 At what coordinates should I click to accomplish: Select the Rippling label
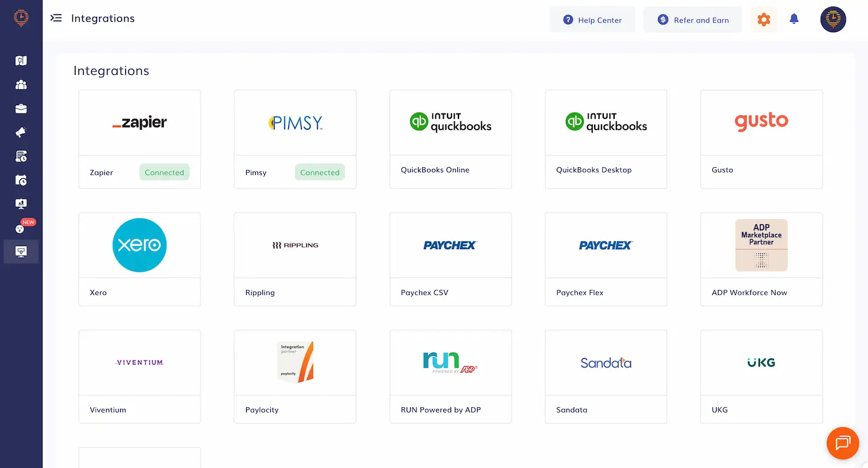point(260,292)
